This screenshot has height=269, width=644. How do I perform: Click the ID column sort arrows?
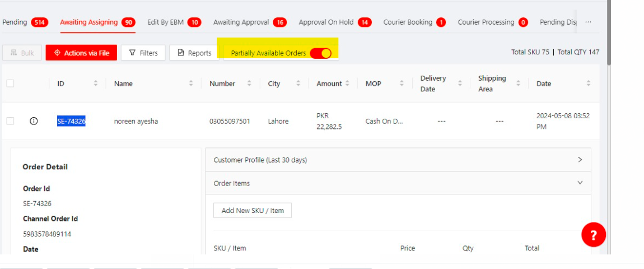(x=96, y=84)
